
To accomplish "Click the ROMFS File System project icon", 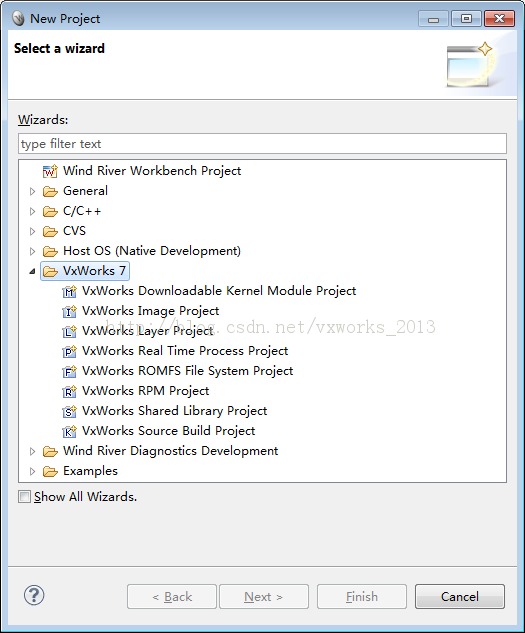I will [x=69, y=371].
